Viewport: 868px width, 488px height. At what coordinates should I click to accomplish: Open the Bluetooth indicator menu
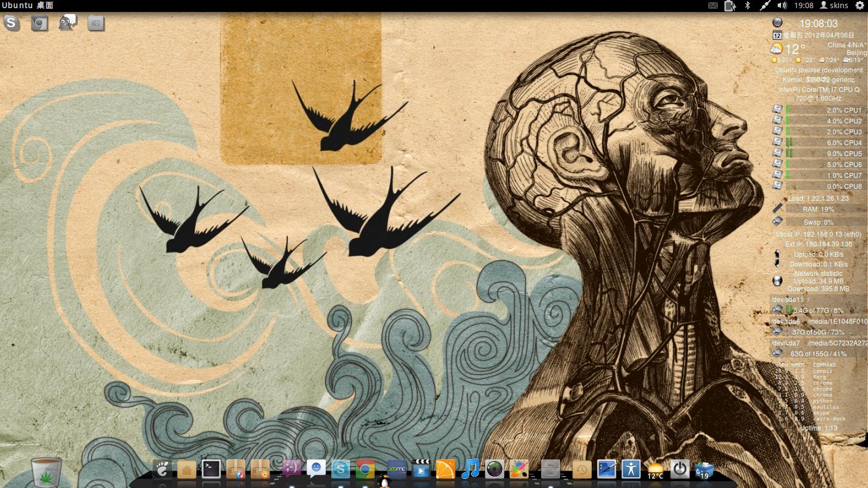[747, 5]
